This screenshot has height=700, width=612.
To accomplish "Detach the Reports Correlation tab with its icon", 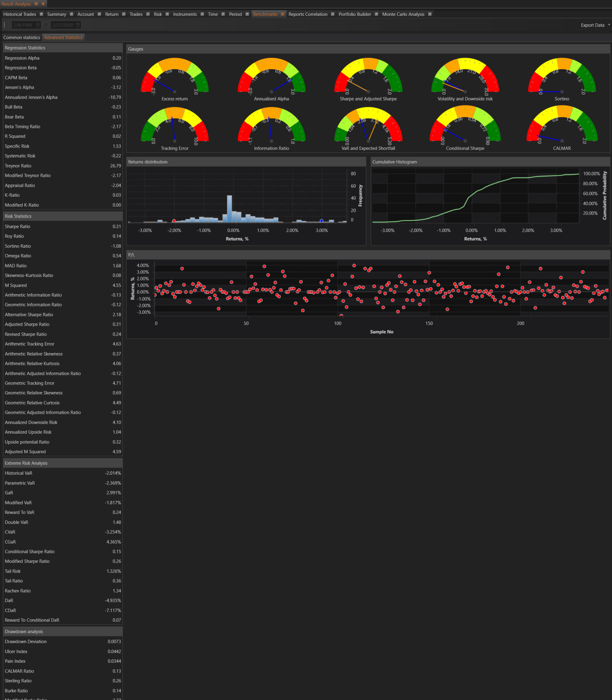I will point(332,14).
